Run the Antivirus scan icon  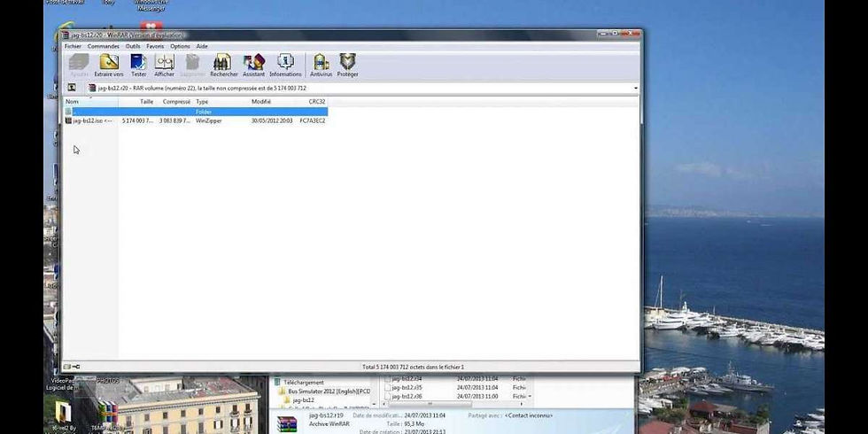321,61
